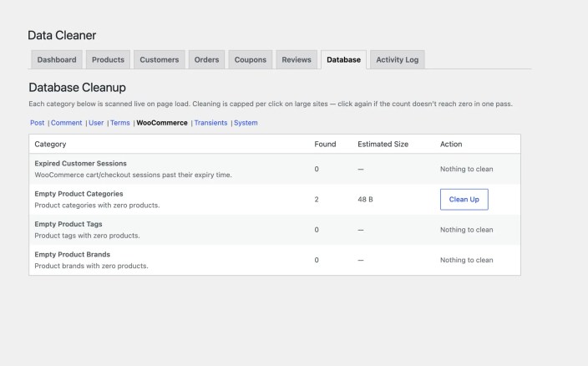Click description 'Product tags with zero products.'
Viewport: 588px width, 366px height.
point(87,236)
